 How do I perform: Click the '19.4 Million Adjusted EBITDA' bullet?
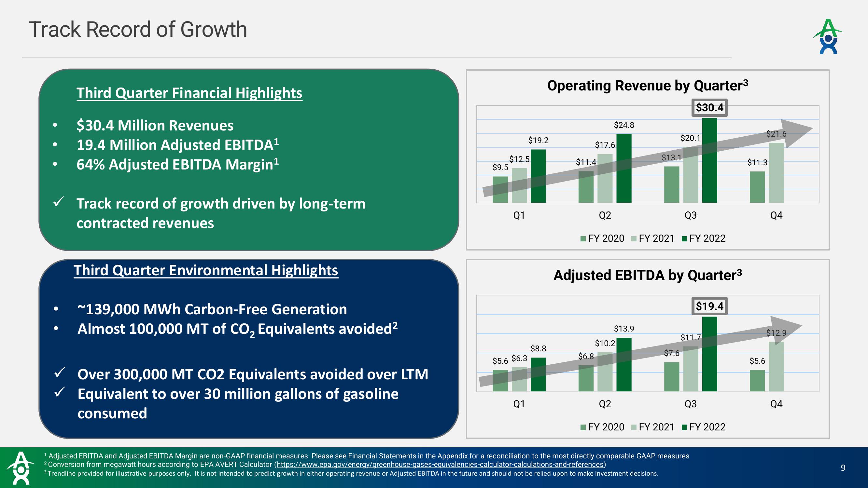(x=177, y=145)
